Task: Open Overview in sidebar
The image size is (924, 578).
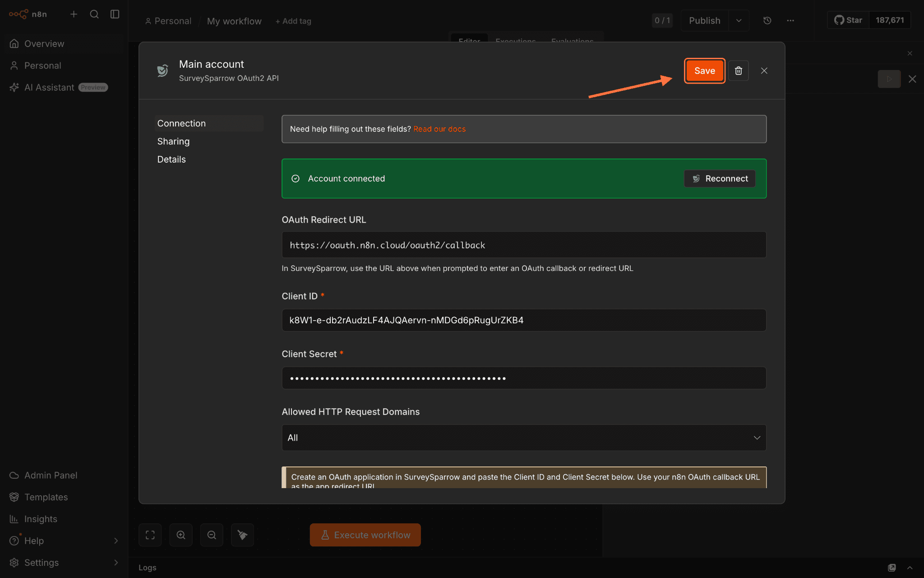Action: 65,44
